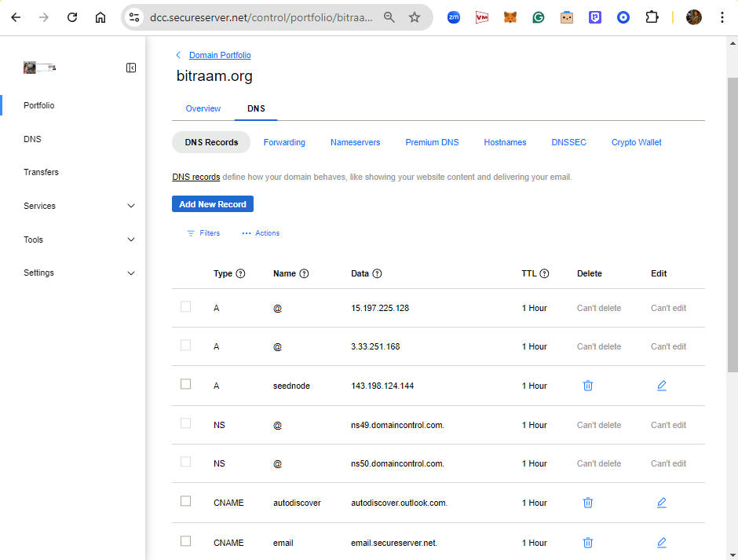Open the Chrome profile avatar
This screenshot has height=560, width=738.
(694, 17)
